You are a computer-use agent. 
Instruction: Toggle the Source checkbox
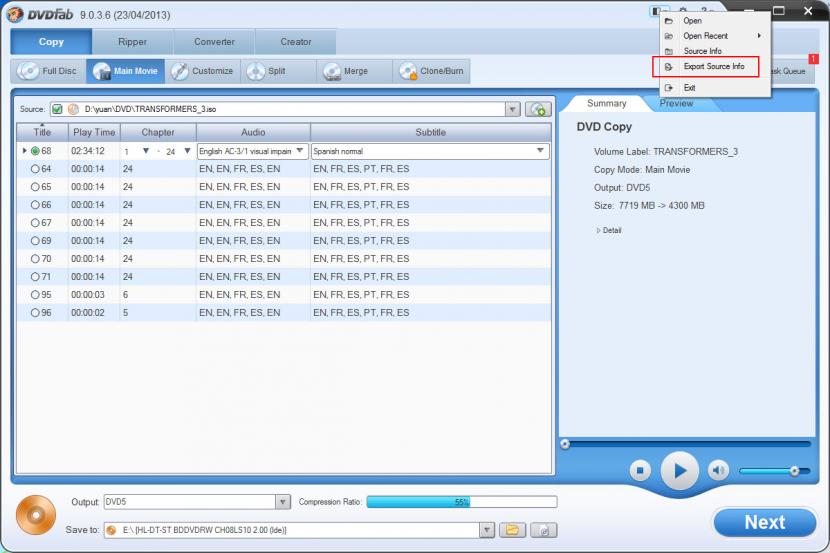click(57, 109)
